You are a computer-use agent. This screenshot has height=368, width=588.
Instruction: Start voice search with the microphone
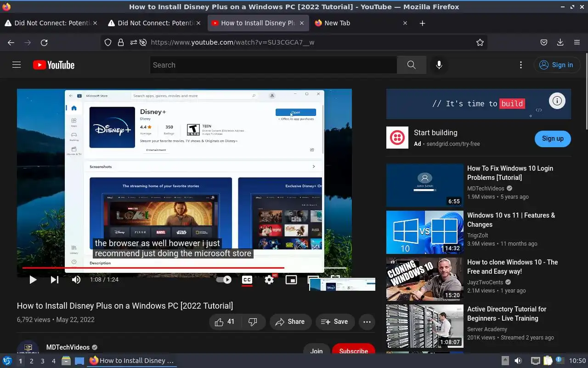tap(439, 65)
